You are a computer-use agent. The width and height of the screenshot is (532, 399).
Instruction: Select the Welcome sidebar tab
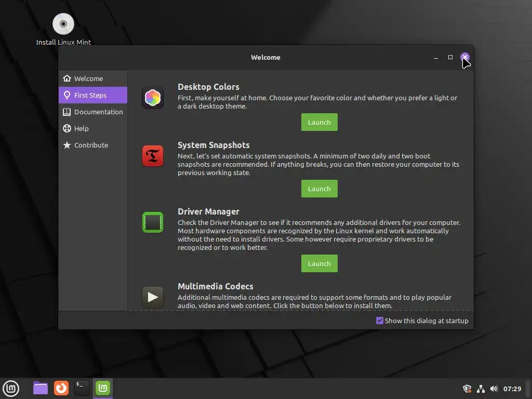[93, 78]
